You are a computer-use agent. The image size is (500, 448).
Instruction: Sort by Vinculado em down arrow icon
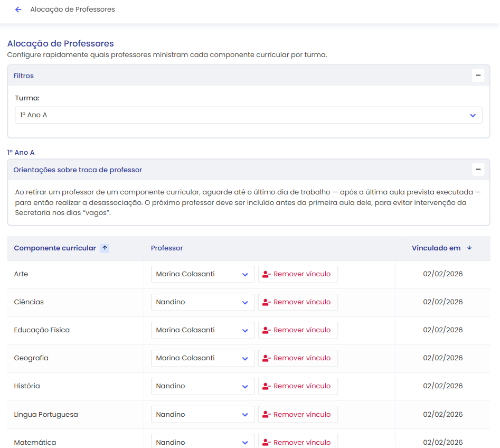coord(469,248)
